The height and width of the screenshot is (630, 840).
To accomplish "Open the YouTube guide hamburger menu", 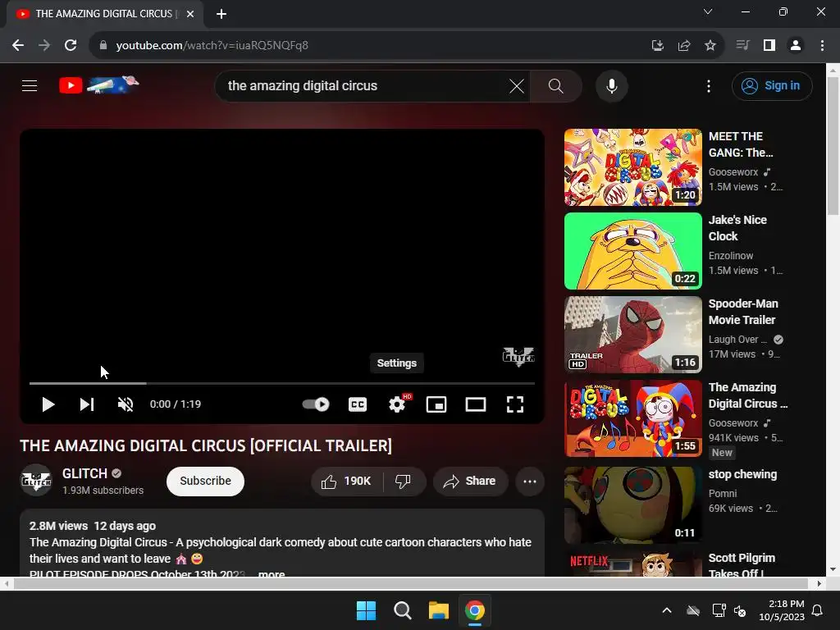I will click(x=30, y=85).
